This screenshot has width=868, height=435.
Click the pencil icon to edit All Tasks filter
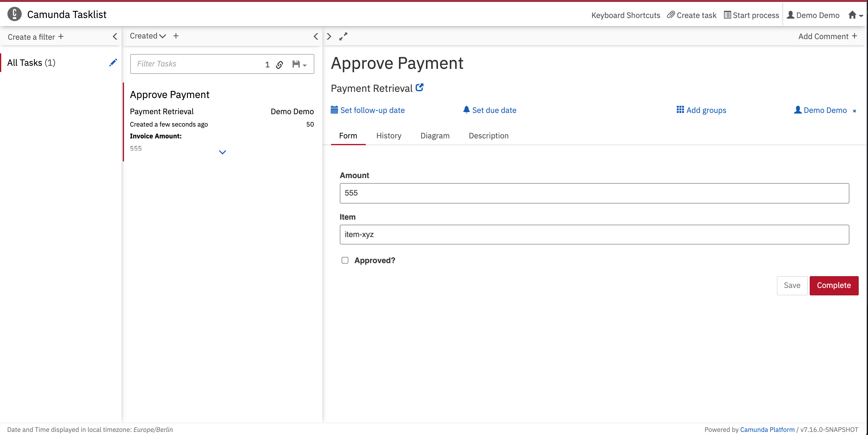[113, 63]
